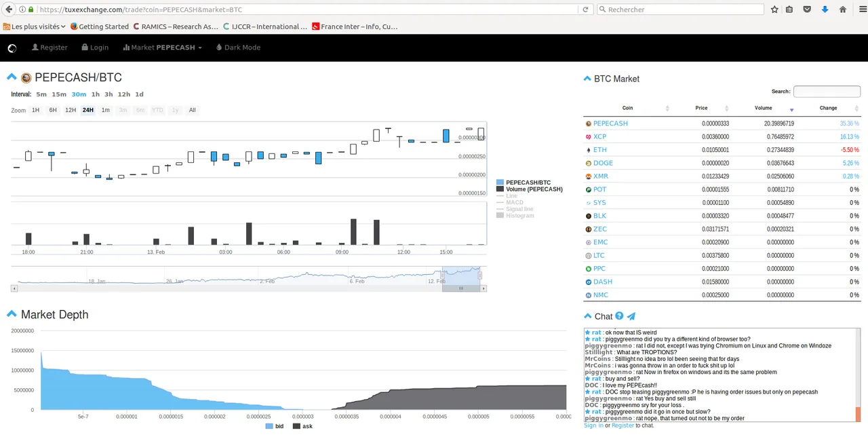Collapse the Chat panel chevron
This screenshot has height=437, width=868.
click(x=587, y=316)
